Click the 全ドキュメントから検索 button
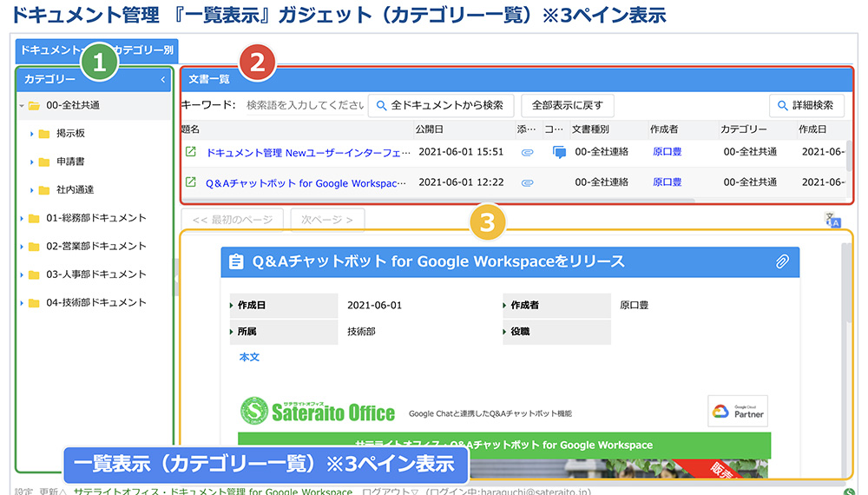Viewport: 868px width, 495px height. (x=441, y=105)
